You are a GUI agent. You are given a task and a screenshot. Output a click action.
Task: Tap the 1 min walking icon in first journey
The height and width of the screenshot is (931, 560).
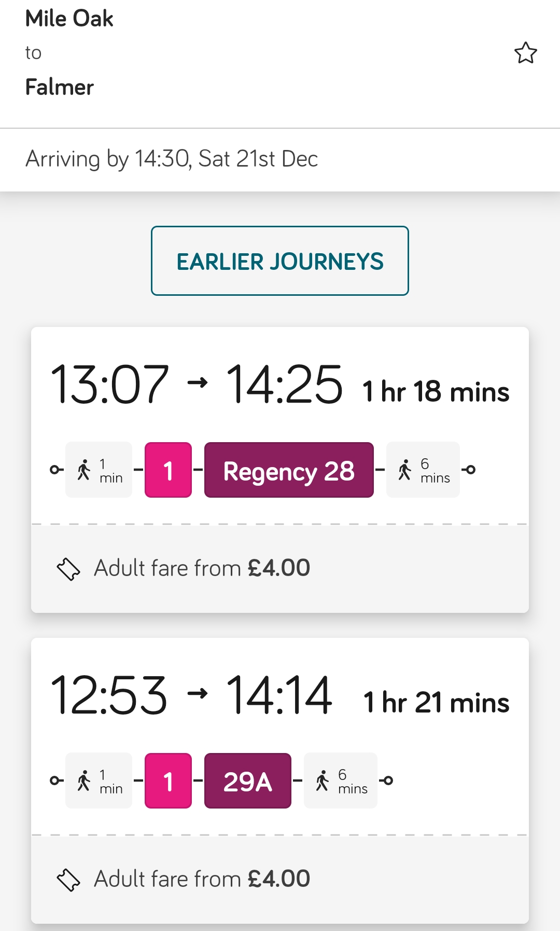point(83,470)
